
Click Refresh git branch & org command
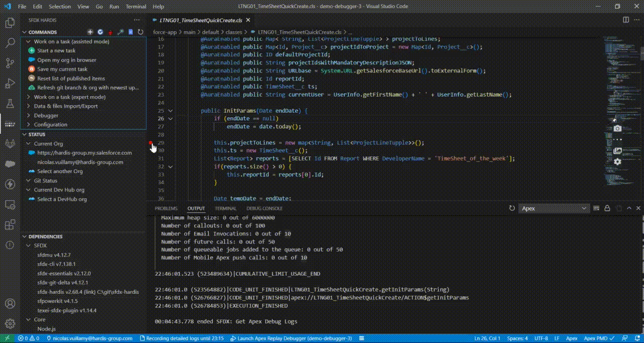[88, 88]
